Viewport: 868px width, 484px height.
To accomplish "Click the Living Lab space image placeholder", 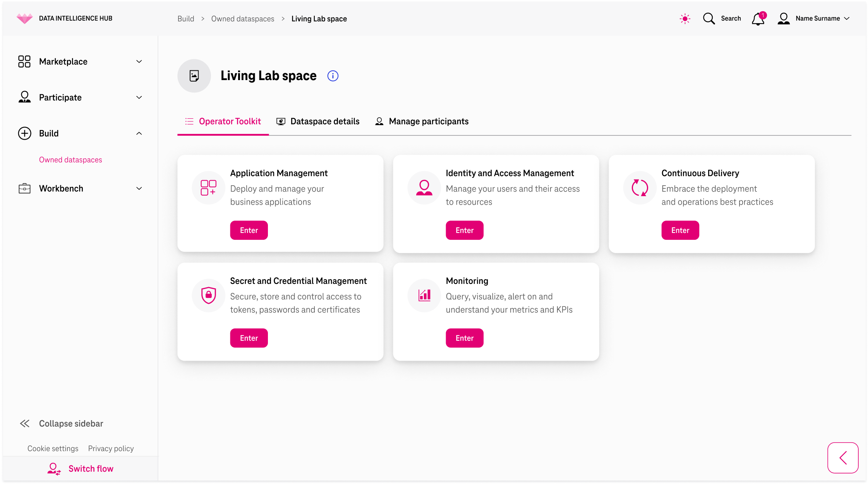I will coord(194,76).
